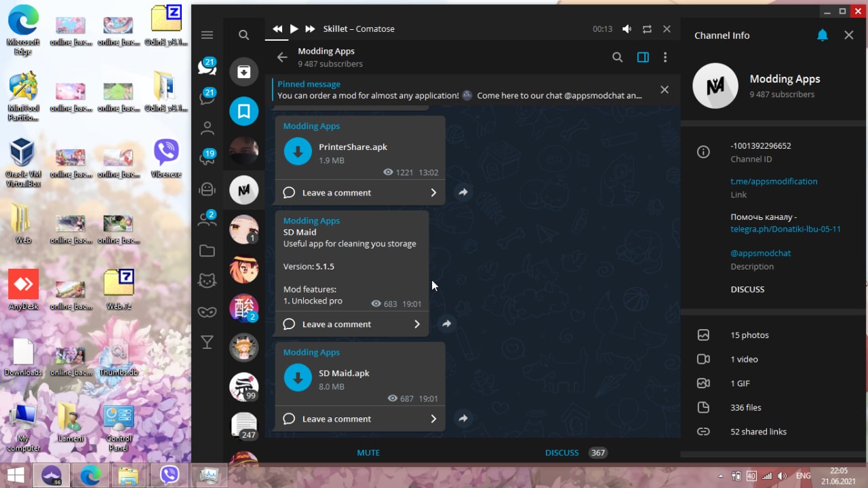Open the cat face folder icon
868x488 pixels.
(208, 281)
